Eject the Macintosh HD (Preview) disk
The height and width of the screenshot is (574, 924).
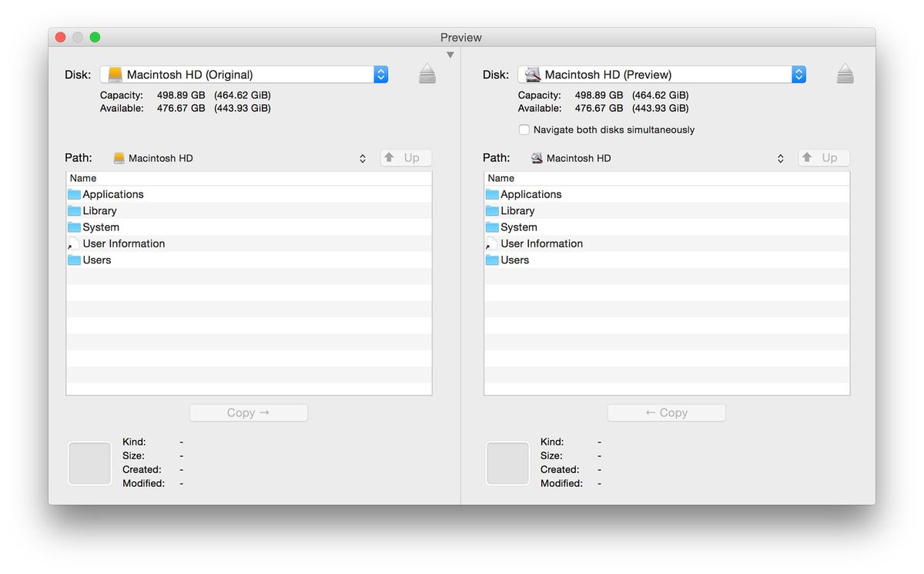[x=844, y=73]
